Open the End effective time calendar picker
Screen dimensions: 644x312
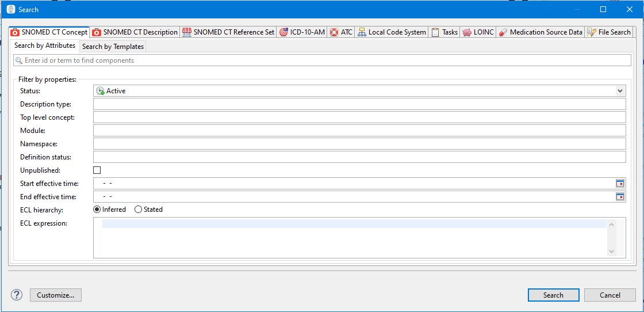pos(620,197)
